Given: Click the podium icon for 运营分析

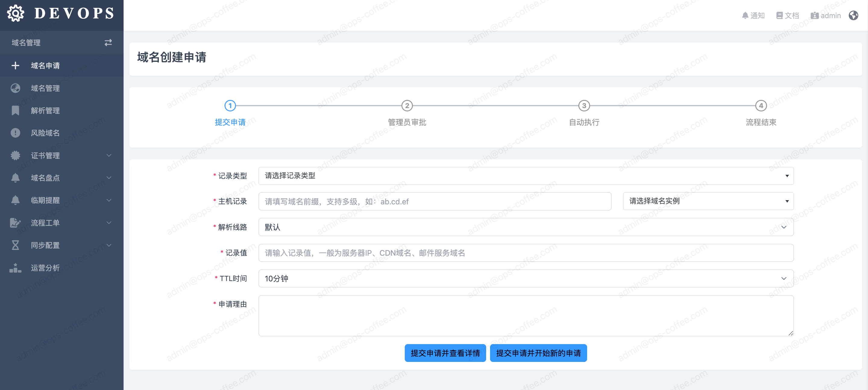Looking at the screenshot, I should coord(15,268).
